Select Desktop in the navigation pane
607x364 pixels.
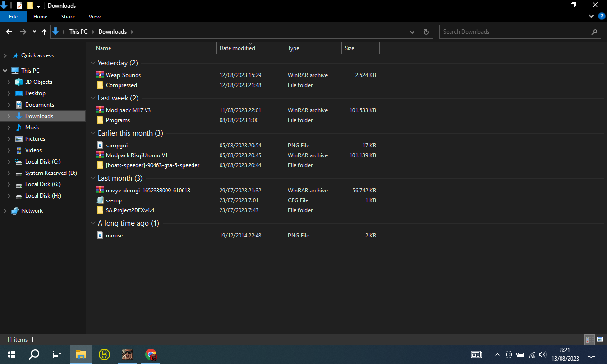[35, 93]
